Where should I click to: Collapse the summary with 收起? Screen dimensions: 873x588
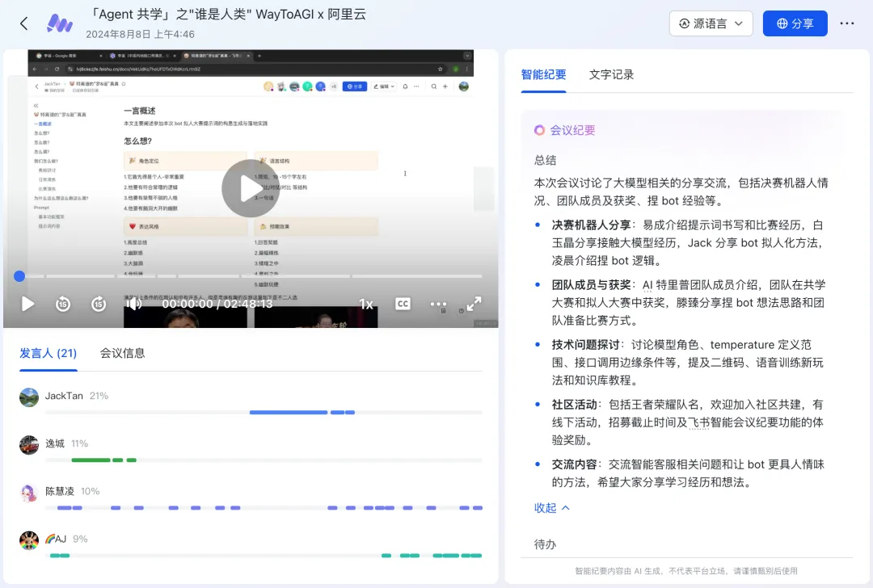[551, 508]
